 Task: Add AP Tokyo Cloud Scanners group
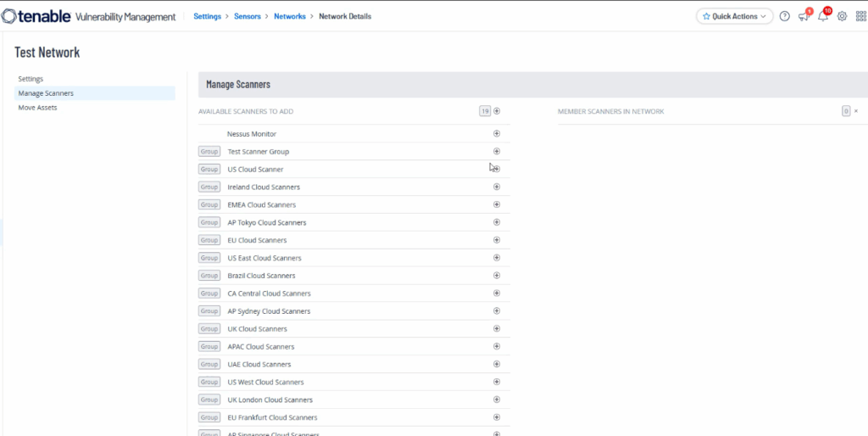click(497, 222)
